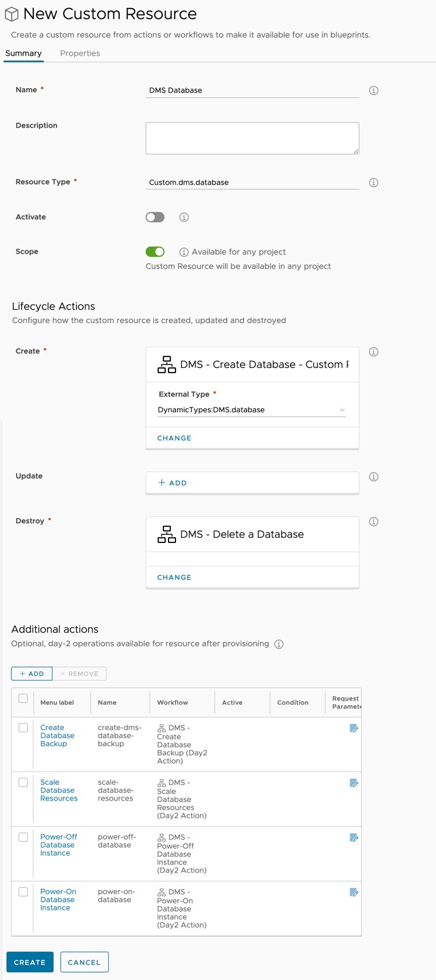
Task: Click CHANGE under the Create workflow
Action: coord(174,438)
